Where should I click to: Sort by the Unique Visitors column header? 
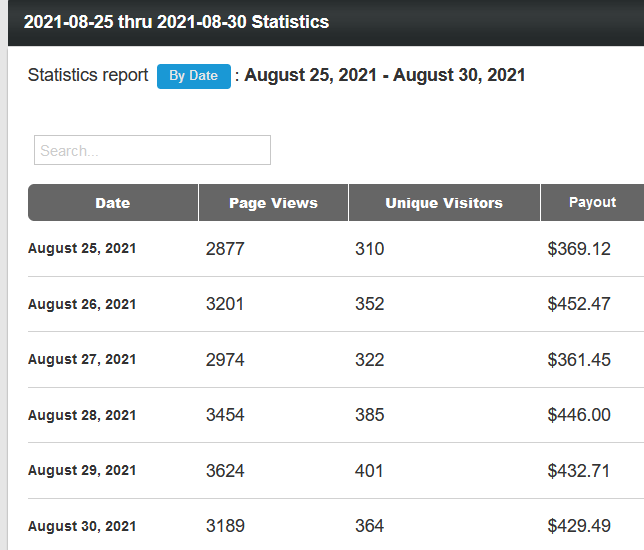coord(444,203)
